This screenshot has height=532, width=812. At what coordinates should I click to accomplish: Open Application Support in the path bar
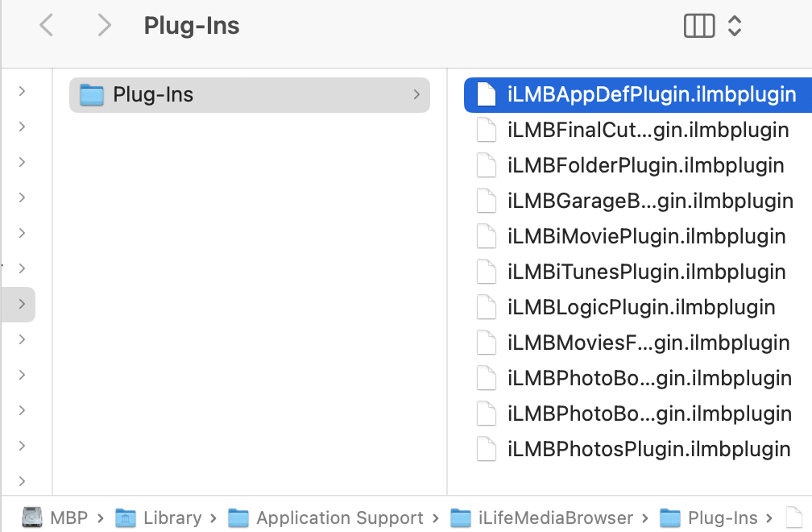(325, 517)
